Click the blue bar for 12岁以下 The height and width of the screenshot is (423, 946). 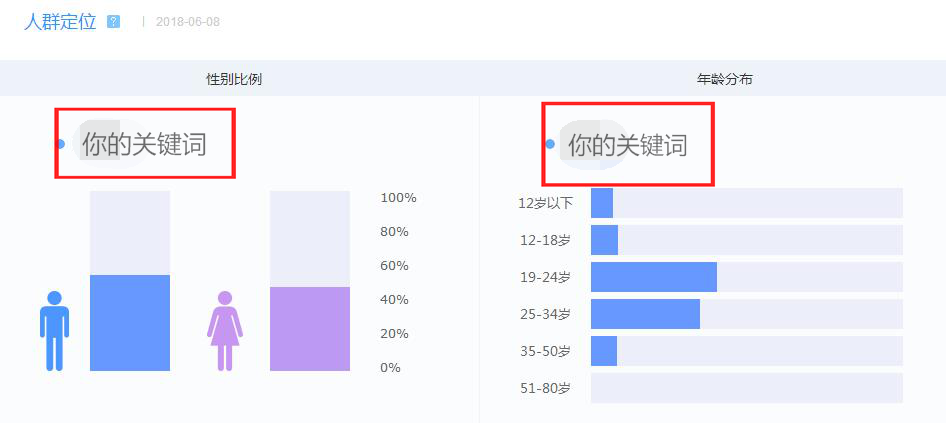pyautogui.click(x=602, y=203)
